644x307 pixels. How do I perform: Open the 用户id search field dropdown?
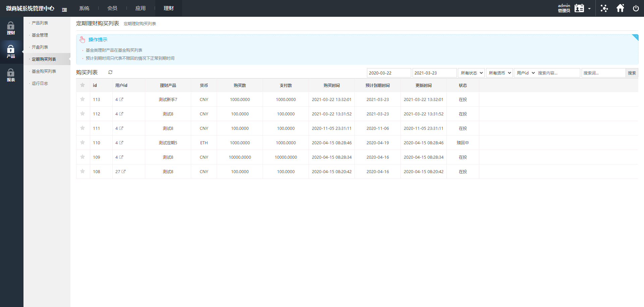click(525, 73)
